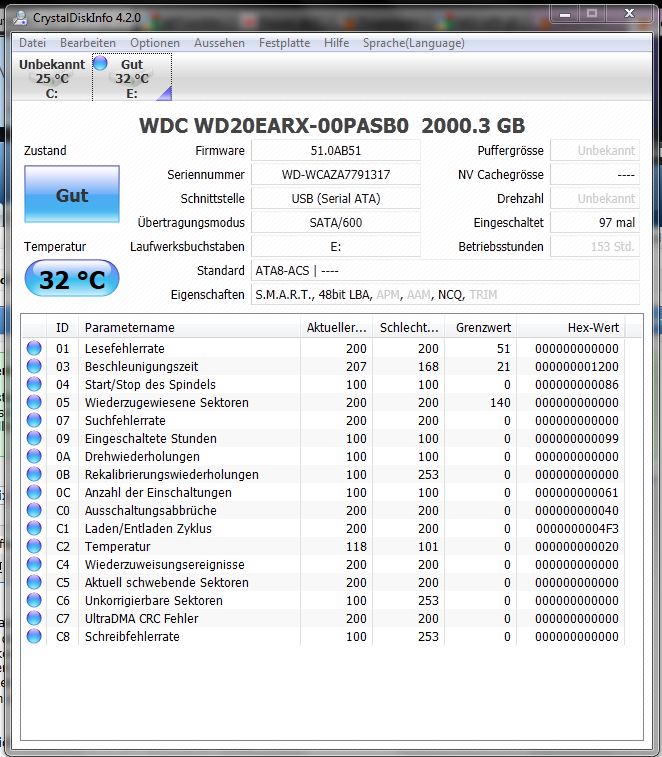Click hex value 000000000099
The height and width of the screenshot is (757, 662).
pyautogui.click(x=577, y=438)
